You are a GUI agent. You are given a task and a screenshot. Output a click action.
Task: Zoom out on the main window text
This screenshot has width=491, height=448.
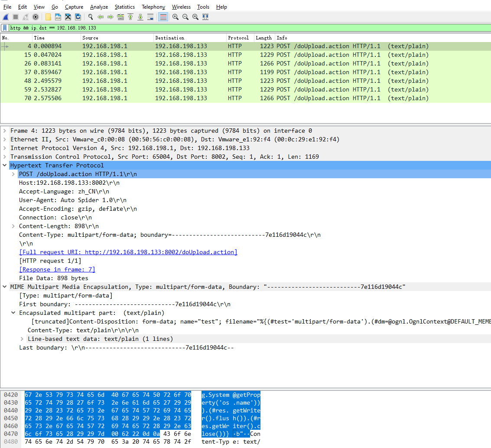click(185, 17)
